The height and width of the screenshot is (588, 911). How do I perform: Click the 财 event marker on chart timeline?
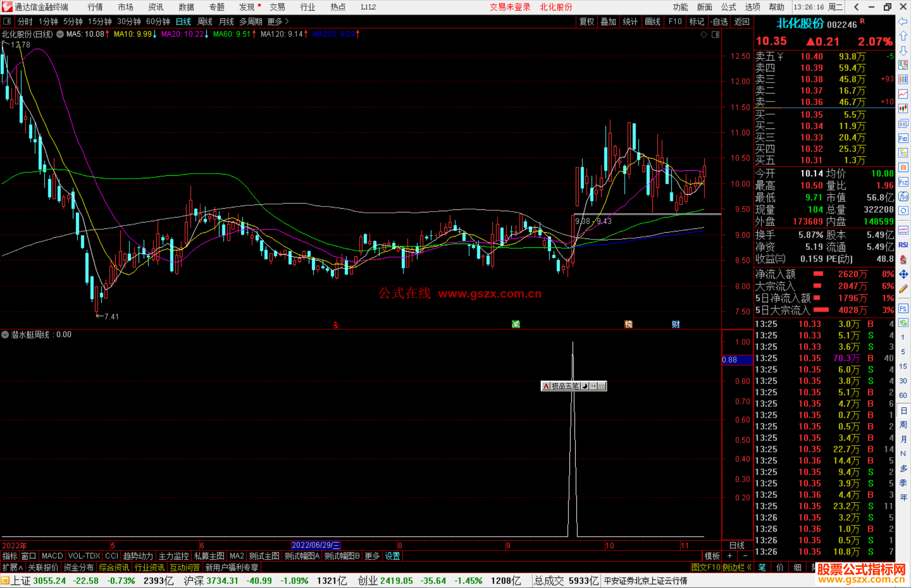[676, 324]
